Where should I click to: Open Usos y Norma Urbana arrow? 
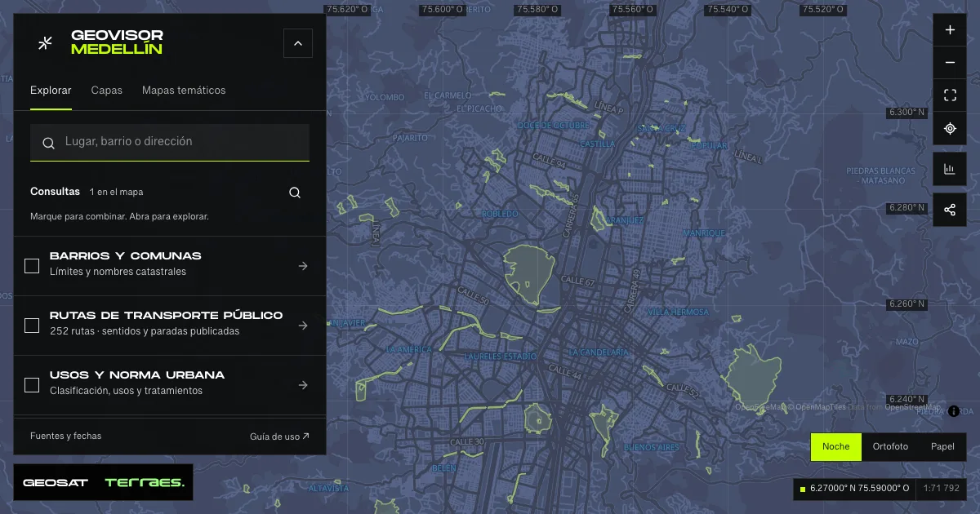303,385
